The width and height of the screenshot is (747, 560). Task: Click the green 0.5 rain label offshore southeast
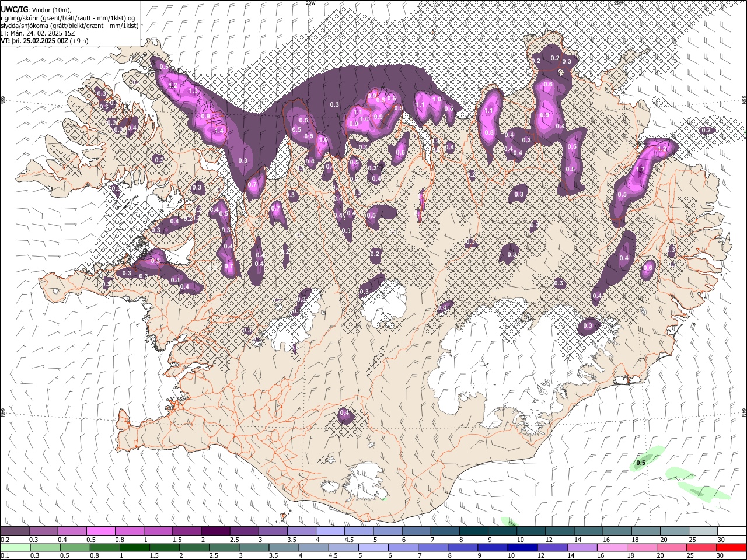click(x=641, y=463)
